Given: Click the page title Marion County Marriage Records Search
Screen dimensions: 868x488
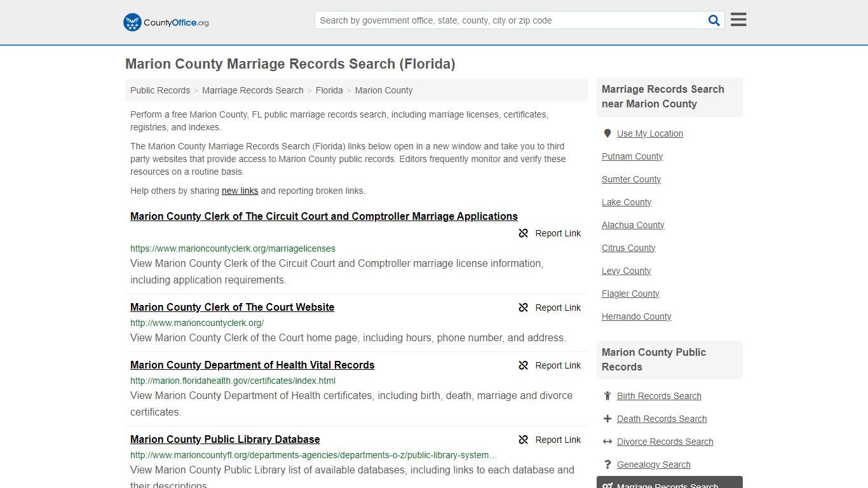Looking at the screenshot, I should pos(290,64).
